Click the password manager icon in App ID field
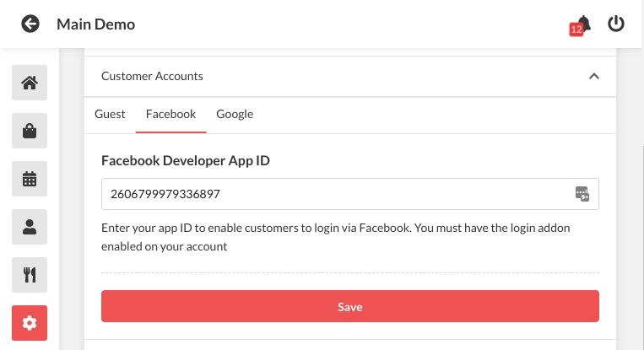644x350 pixels. pos(582,194)
